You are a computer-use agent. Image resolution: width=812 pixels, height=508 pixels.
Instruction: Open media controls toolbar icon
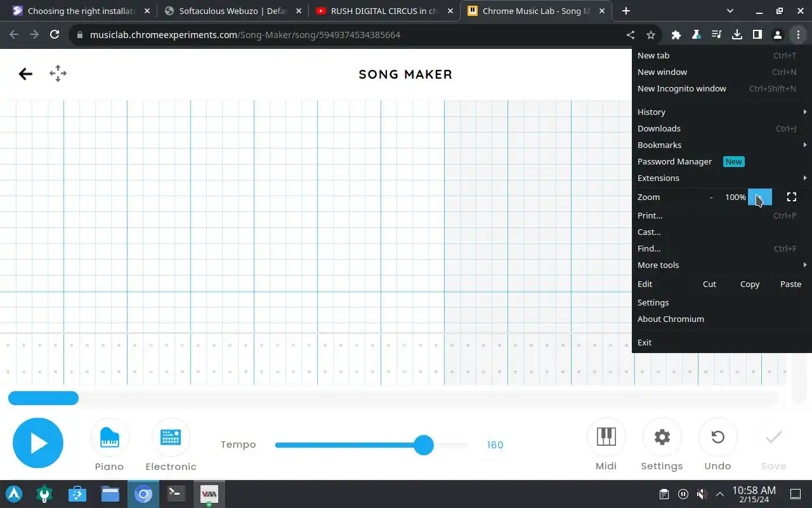[x=716, y=35]
